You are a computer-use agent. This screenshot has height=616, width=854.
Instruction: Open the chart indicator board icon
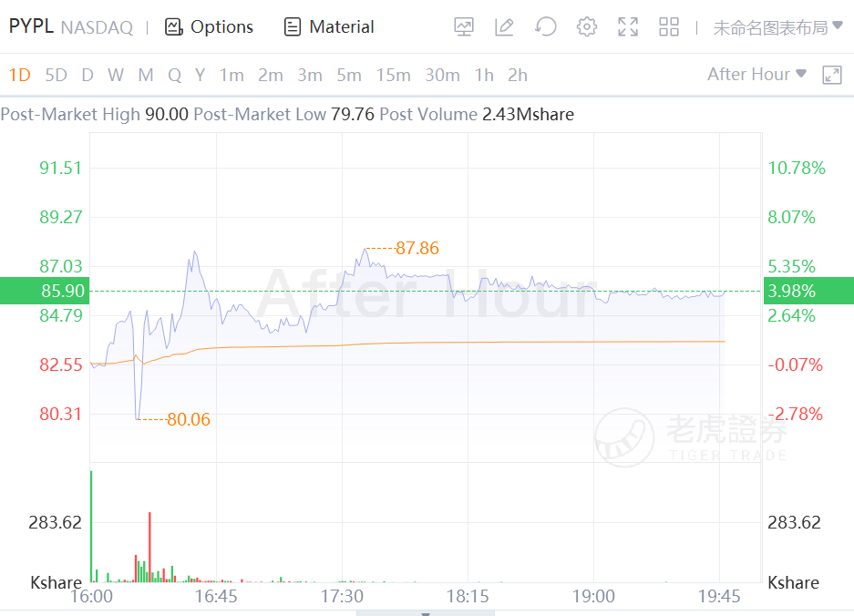(464, 27)
